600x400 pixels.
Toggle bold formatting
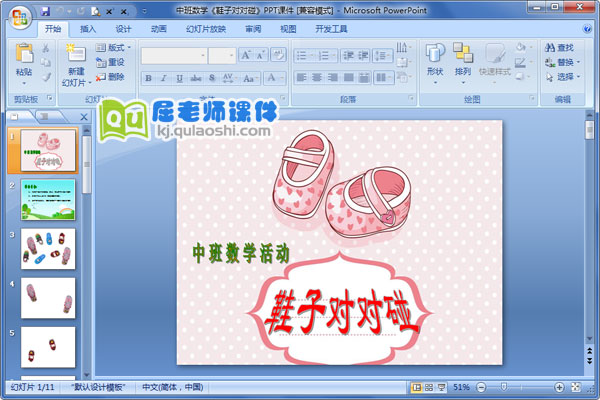tap(148, 78)
